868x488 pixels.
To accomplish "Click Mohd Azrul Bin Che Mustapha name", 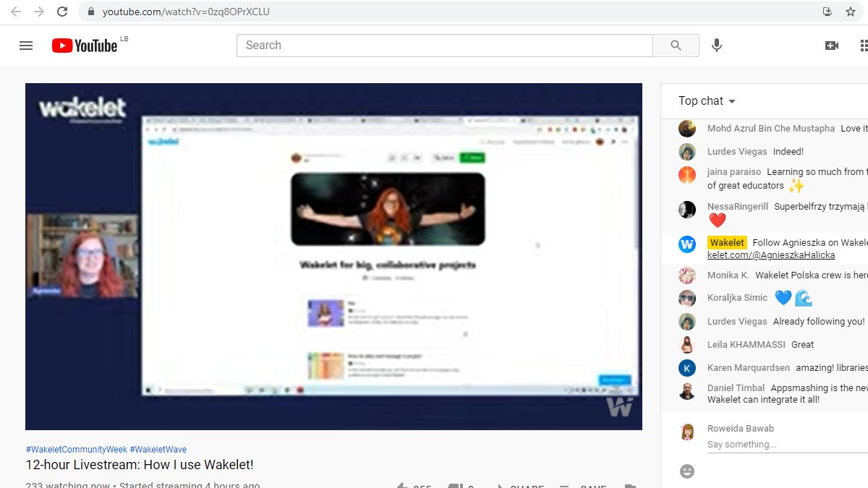I will click(x=771, y=129).
